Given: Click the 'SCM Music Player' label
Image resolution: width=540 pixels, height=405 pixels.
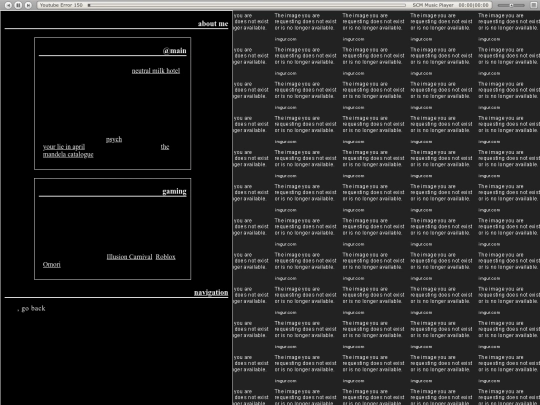Looking at the screenshot, I should coord(433,5).
